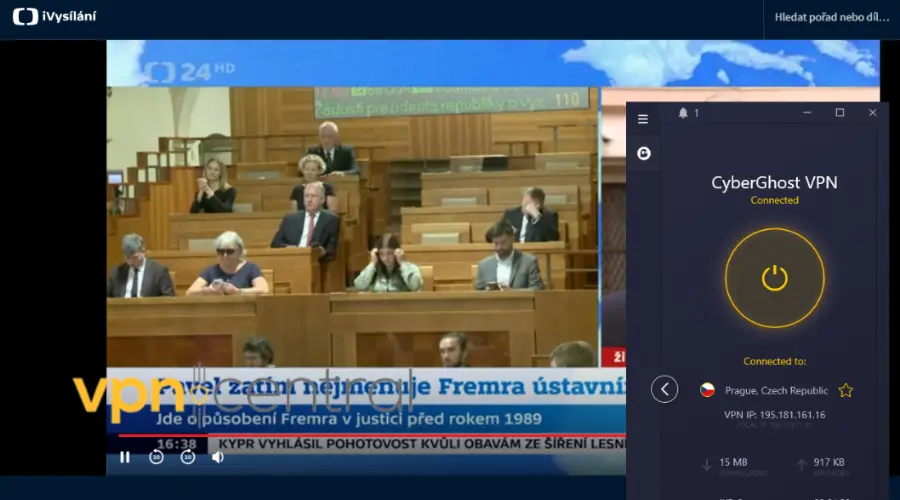
Task: Favorite Prague server with star icon
Action: click(x=845, y=390)
